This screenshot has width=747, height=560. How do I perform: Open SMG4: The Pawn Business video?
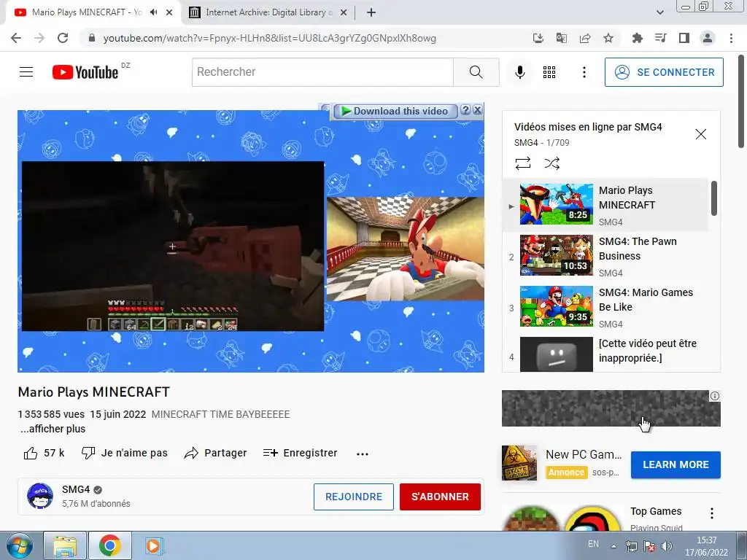[605, 256]
